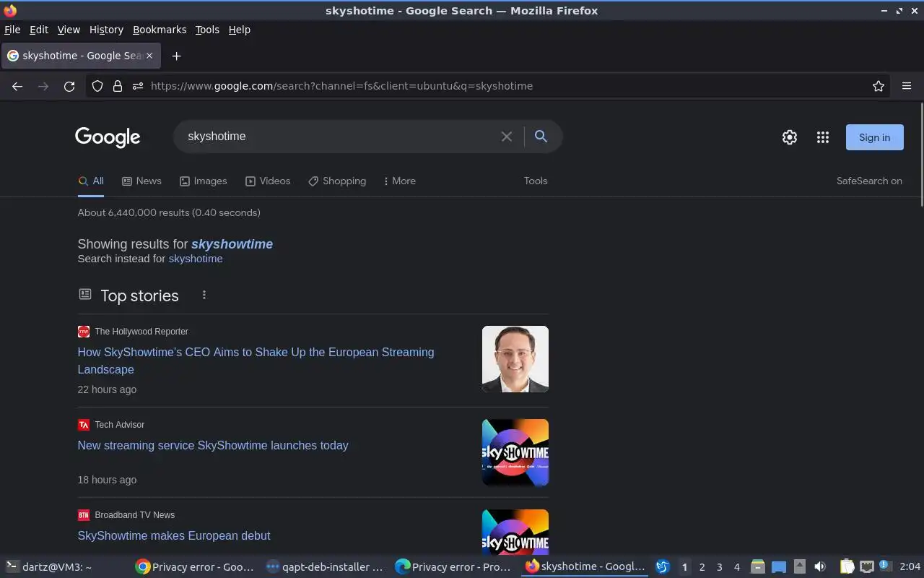Click the Google logo
The width and height of the screenshot is (924, 578).
point(108,137)
